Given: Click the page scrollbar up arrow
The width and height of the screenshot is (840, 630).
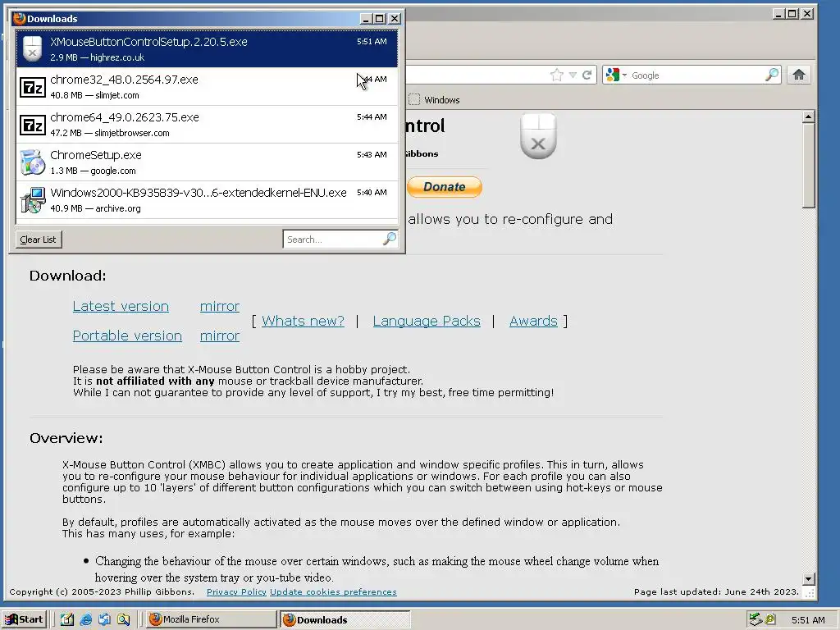Looking at the screenshot, I should [x=809, y=116].
